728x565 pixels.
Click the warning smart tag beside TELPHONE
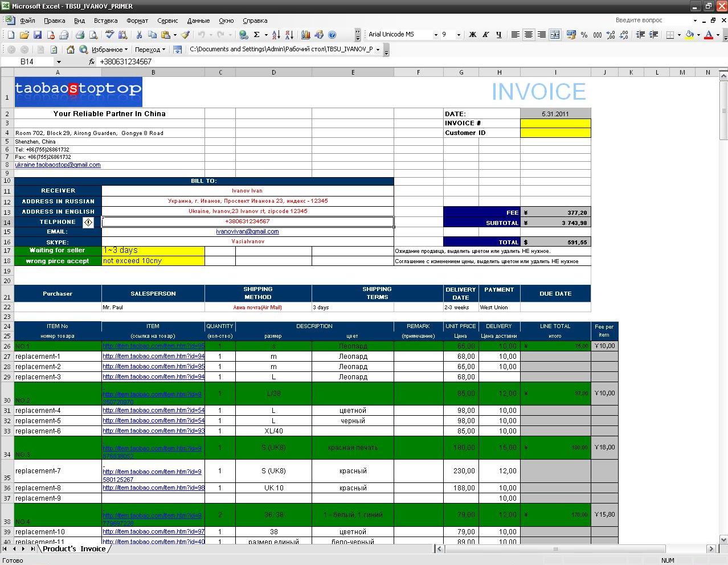pyautogui.click(x=88, y=222)
